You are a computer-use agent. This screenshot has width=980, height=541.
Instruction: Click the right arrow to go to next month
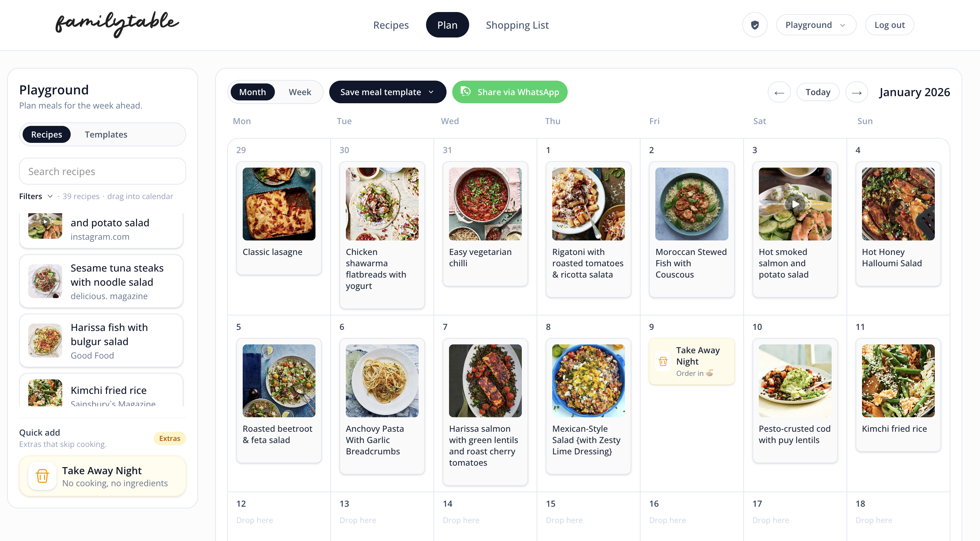tap(857, 92)
